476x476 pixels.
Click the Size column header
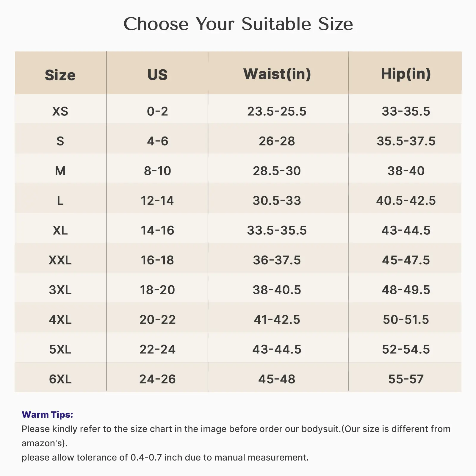pos(60,75)
